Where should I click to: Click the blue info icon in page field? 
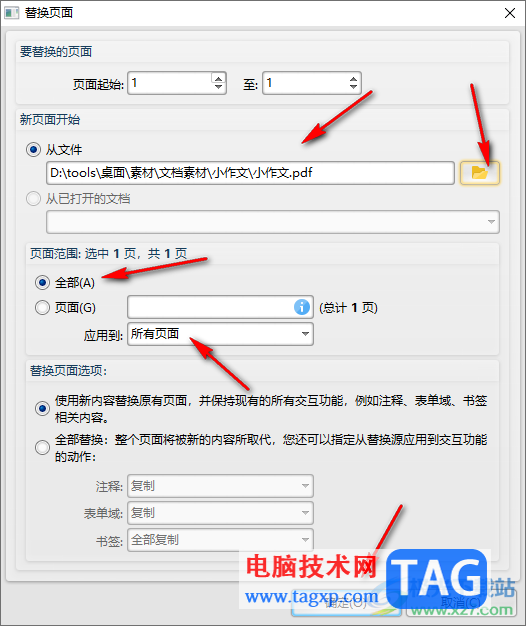tap(302, 307)
